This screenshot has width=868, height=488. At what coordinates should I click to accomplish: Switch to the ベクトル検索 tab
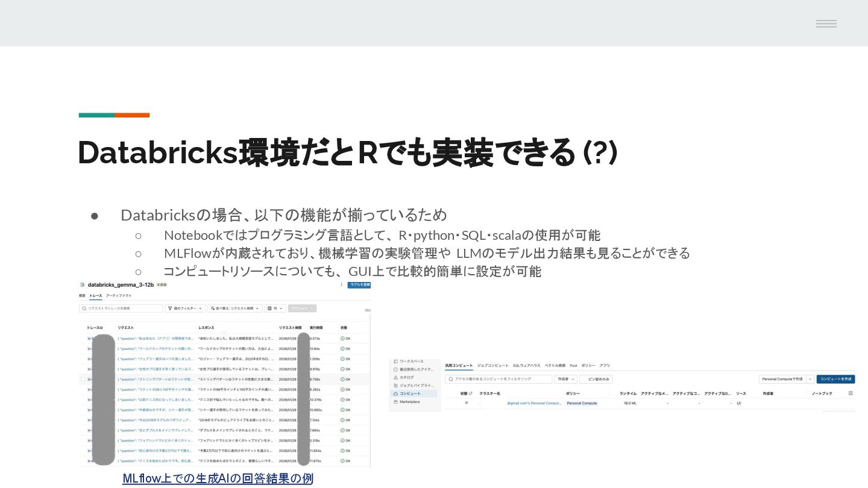point(555,366)
